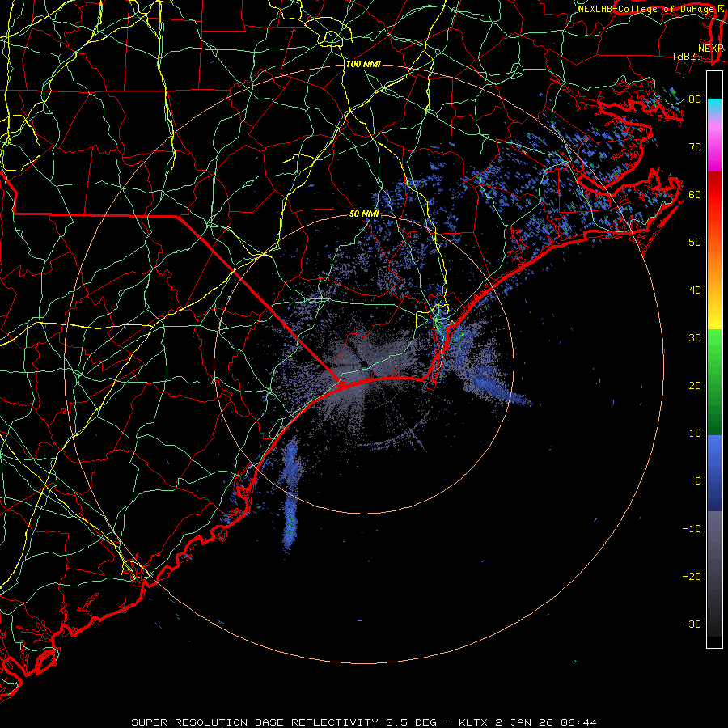Click the 70 value on the dBZ scale
Viewport: 728px width, 728px height.
[x=695, y=146]
